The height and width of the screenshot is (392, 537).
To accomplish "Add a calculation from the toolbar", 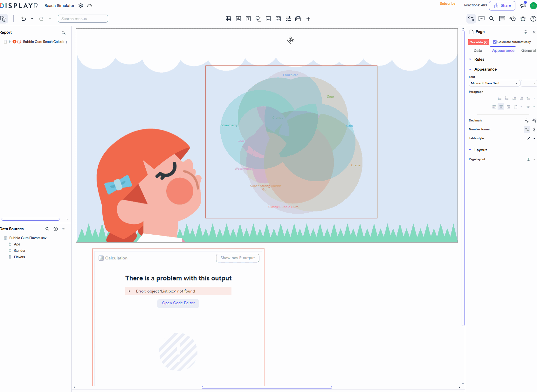I will click(x=278, y=19).
